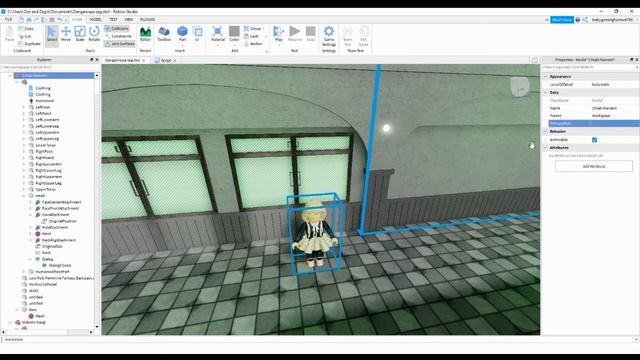The height and width of the screenshot is (360, 640).
Task: Open the Part dropdown arrow
Action: (x=182, y=45)
